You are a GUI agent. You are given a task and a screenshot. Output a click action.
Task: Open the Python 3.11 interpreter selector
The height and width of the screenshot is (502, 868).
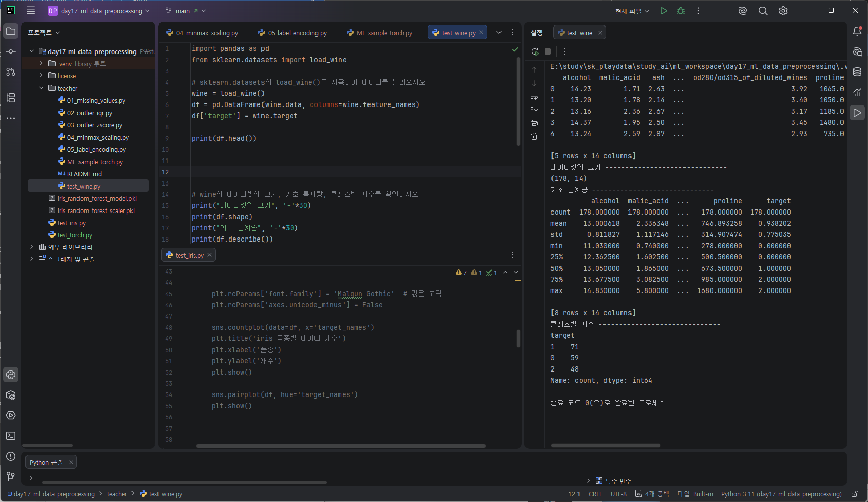point(781,494)
